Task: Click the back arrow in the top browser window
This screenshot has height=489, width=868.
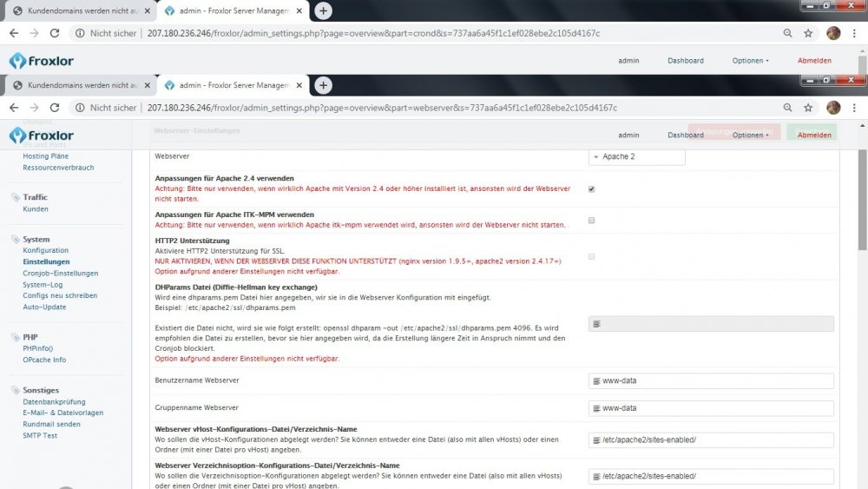Action: pyautogui.click(x=15, y=33)
